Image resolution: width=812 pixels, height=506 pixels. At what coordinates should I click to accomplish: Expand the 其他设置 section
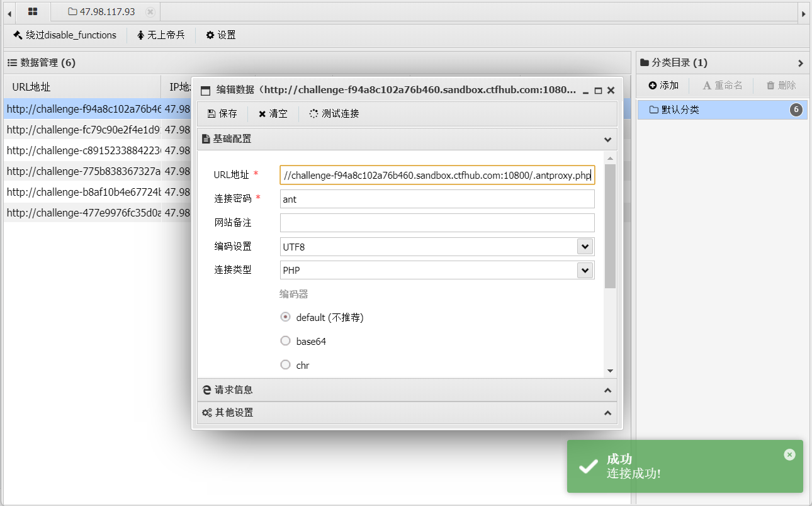607,413
